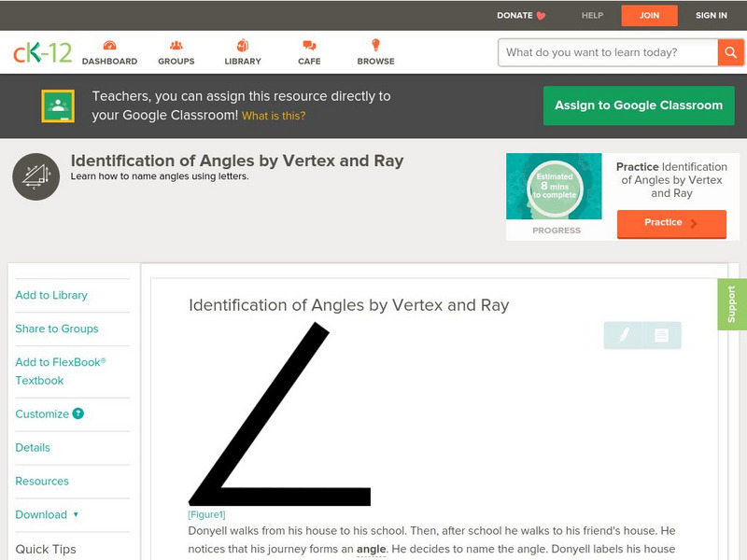Open the Dashboard gauge icon

[109, 45]
